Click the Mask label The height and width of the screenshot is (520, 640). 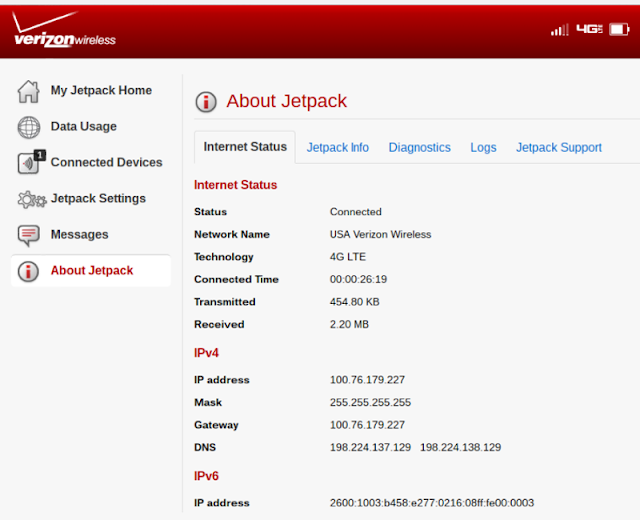tap(208, 402)
